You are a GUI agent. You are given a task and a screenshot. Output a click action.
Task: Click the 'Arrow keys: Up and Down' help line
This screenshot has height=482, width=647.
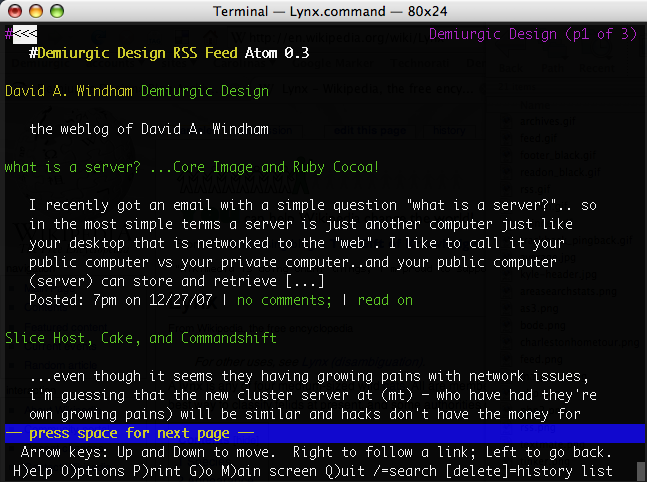point(316,452)
